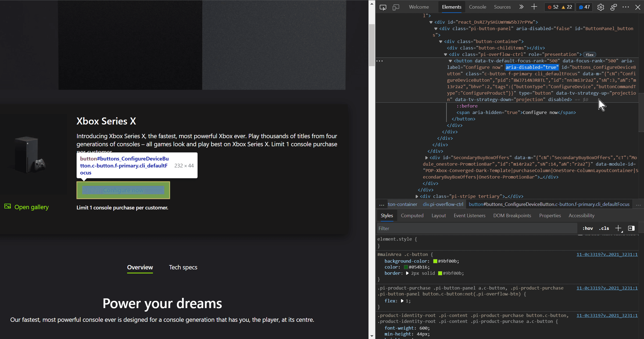644x339 pixels.
Task: Expand the pi-stripe tertiary div node
Action: pyautogui.click(x=417, y=197)
